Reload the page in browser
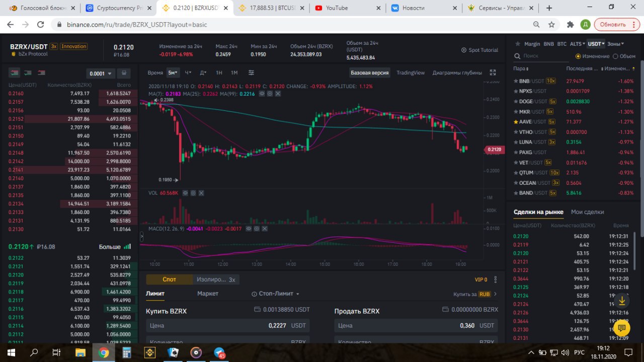Viewport: 644px width, 362px height. pyautogui.click(x=40, y=24)
